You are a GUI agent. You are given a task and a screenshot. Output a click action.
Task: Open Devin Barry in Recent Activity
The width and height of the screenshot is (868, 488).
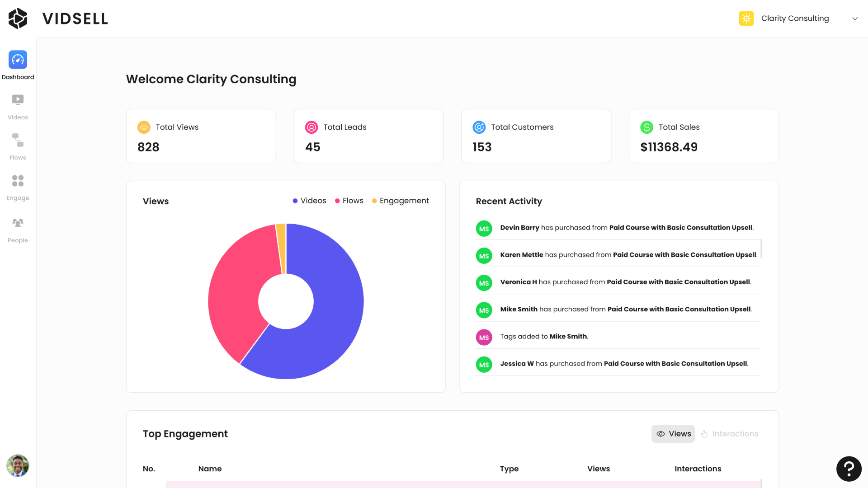[519, 228]
